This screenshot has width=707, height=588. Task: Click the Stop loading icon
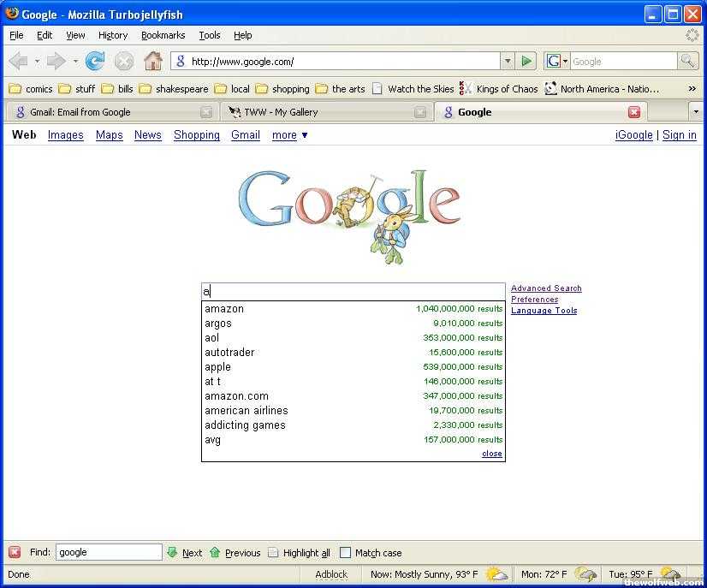pyautogui.click(x=124, y=61)
